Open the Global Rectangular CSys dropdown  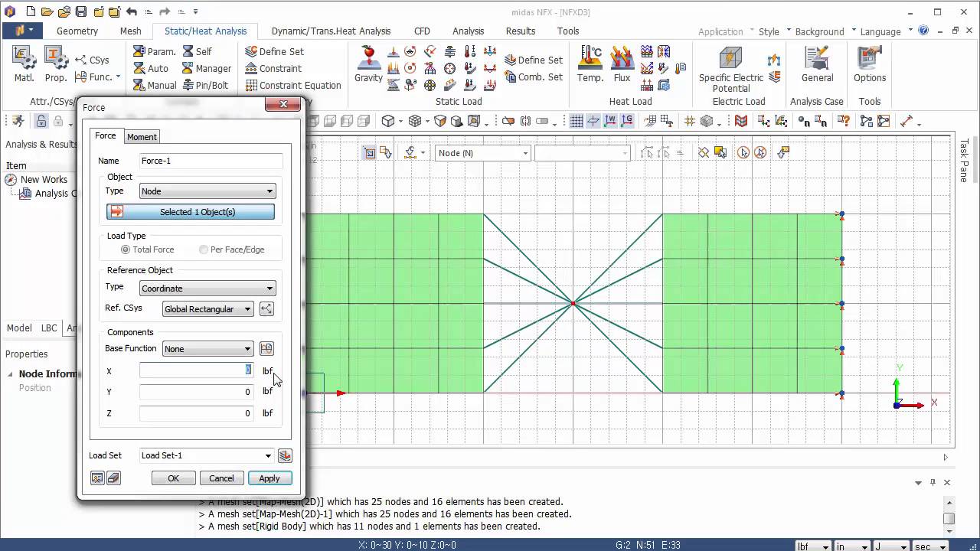point(208,309)
